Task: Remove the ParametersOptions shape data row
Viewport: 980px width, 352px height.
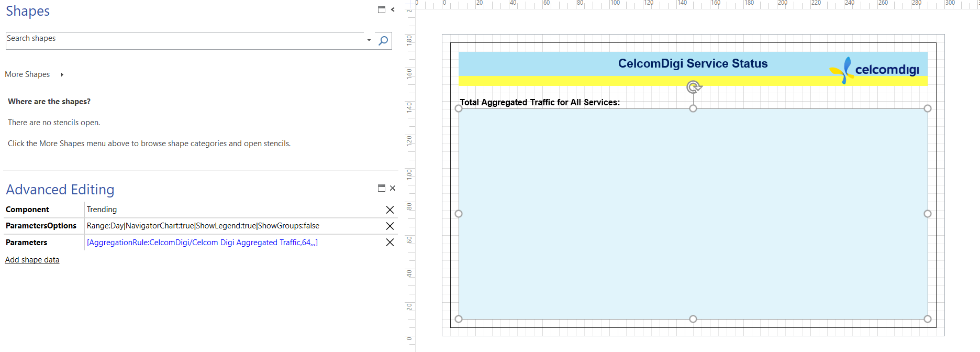Action: click(390, 226)
